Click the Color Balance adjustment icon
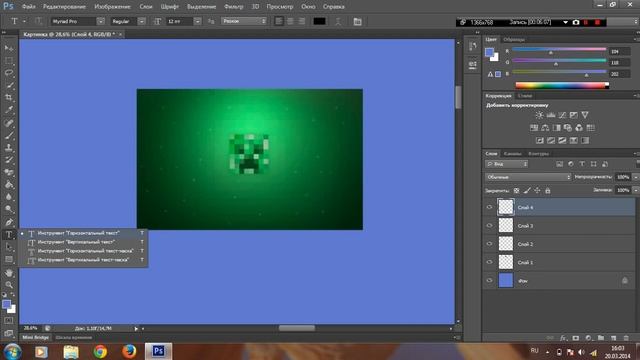 coord(545,128)
